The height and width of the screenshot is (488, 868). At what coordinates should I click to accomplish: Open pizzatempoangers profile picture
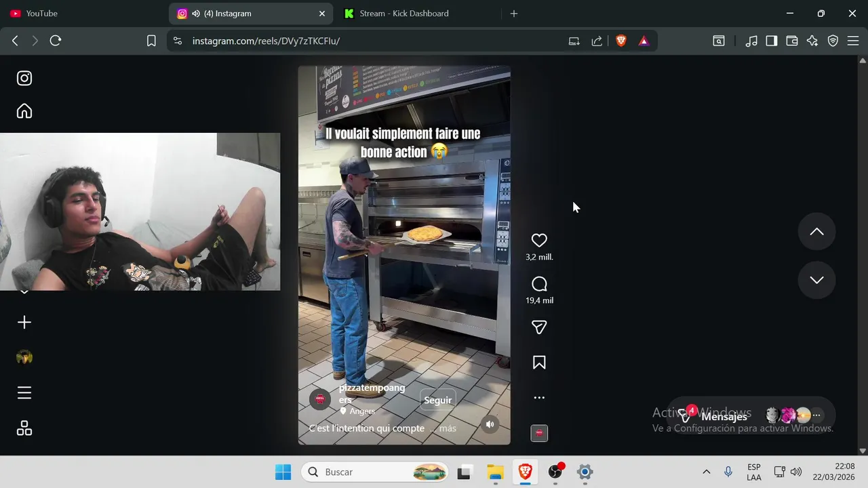320,399
